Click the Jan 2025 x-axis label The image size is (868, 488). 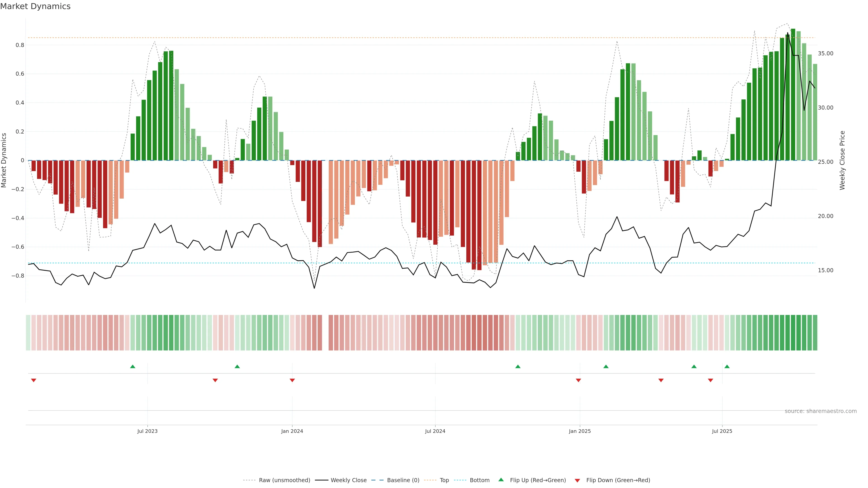tap(580, 431)
